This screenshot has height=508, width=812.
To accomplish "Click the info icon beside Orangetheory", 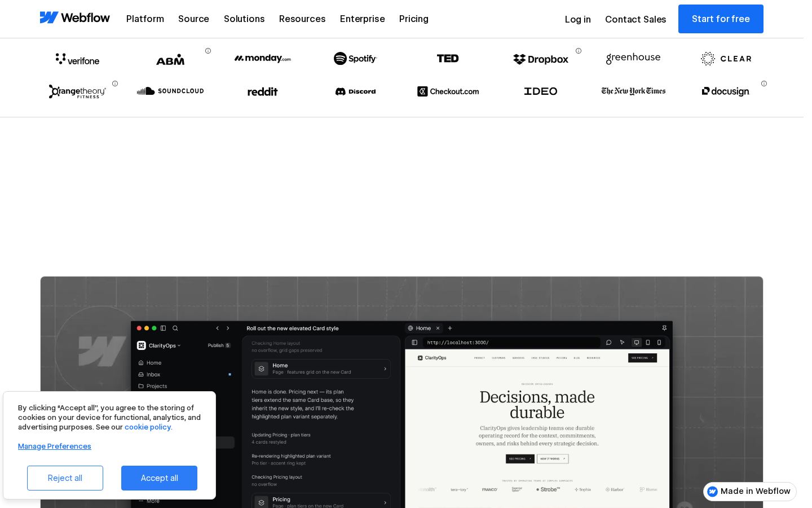I will tap(115, 84).
